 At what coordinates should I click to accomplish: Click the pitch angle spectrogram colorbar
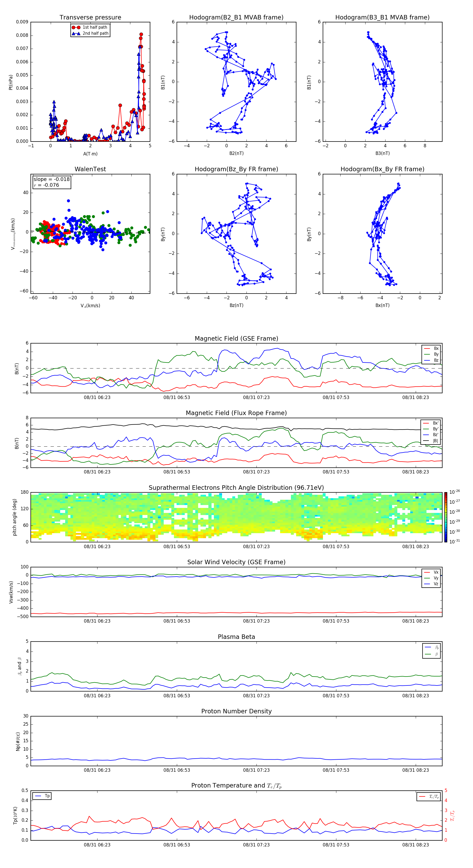click(x=446, y=517)
